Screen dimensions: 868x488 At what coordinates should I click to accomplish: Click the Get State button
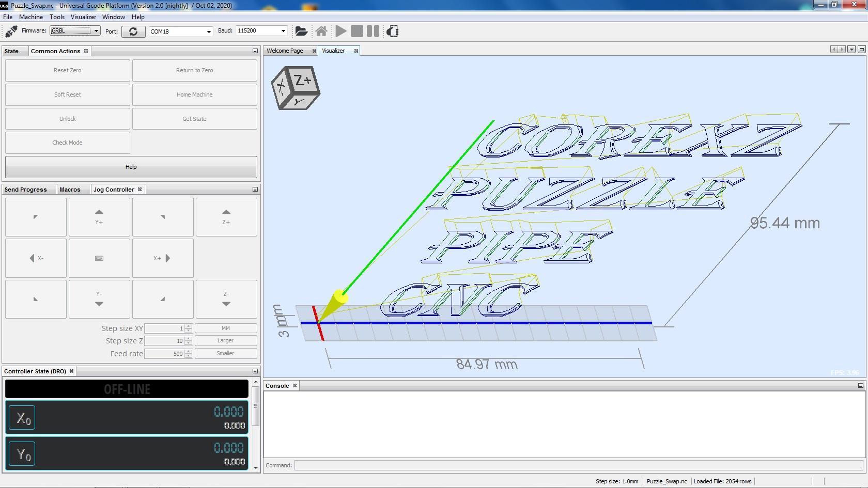(195, 119)
